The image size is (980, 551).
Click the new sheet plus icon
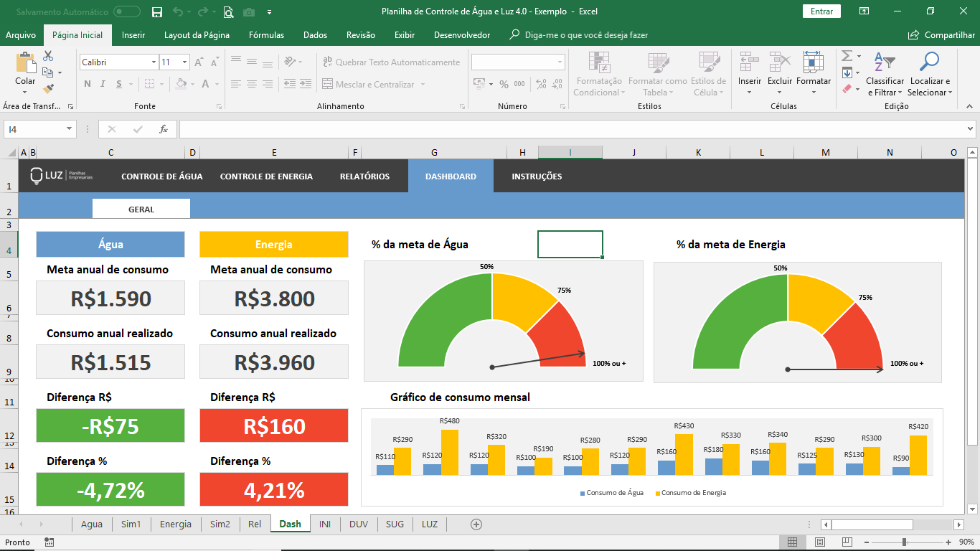476,524
